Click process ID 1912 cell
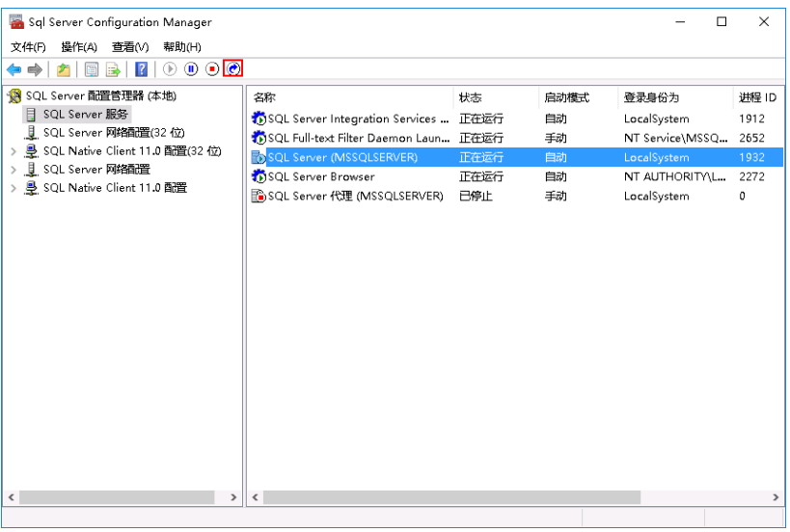Viewport: 790px width, 532px height. tap(751, 119)
